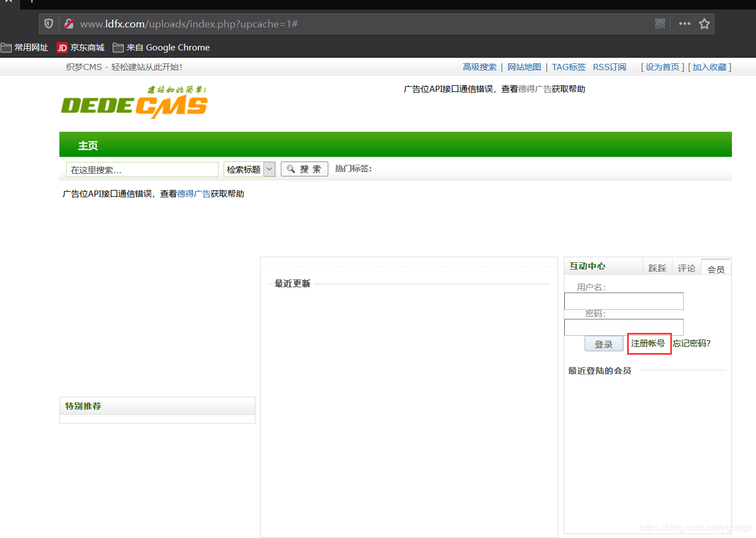Click the address bar URL
756x538 pixels.
point(188,24)
